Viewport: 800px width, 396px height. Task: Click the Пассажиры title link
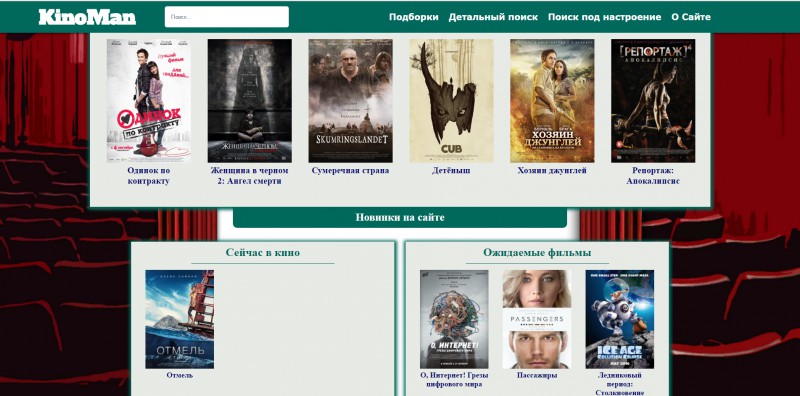click(537, 375)
